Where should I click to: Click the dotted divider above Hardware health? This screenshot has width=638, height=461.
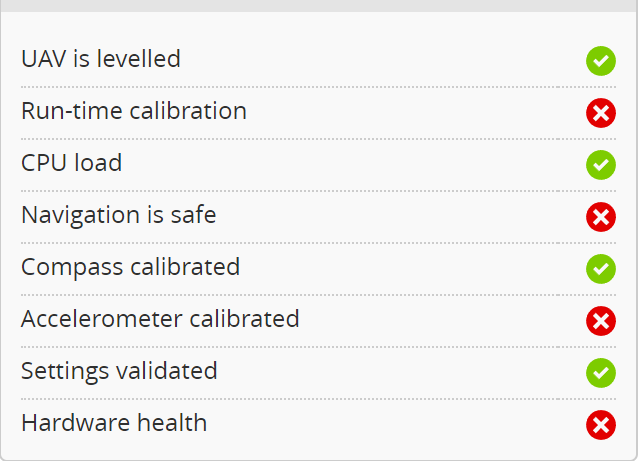[x=319, y=399]
